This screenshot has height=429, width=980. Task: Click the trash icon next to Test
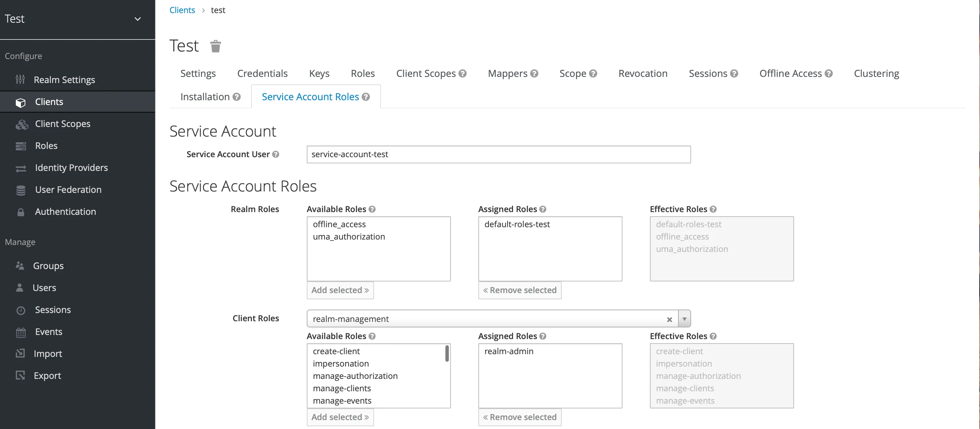[215, 46]
